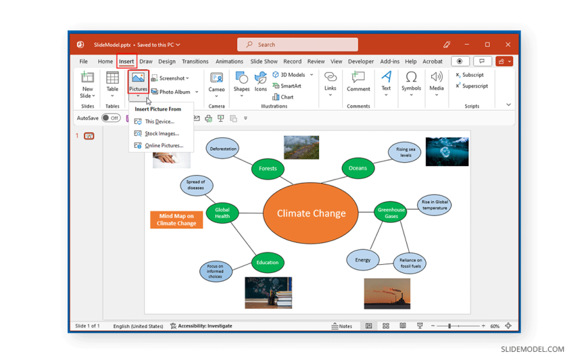Toggle AutoSave switch
The image size is (588, 364).
[x=111, y=118]
